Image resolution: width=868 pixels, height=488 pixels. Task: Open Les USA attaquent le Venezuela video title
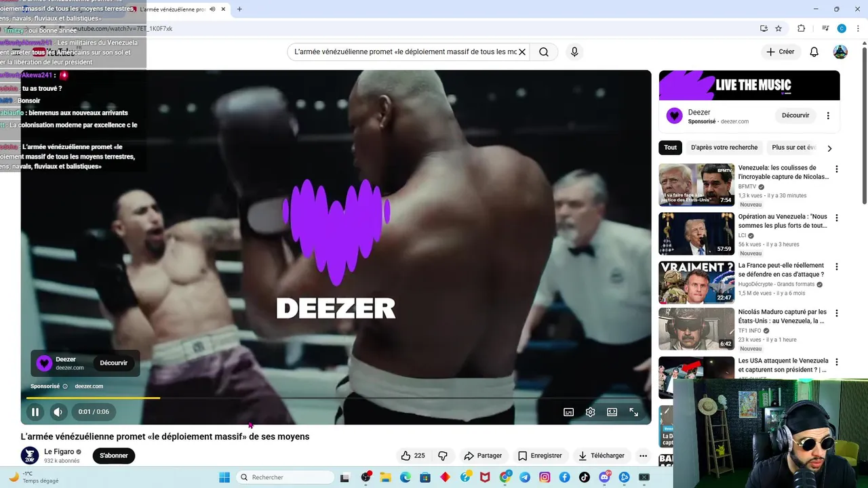pyautogui.click(x=783, y=365)
